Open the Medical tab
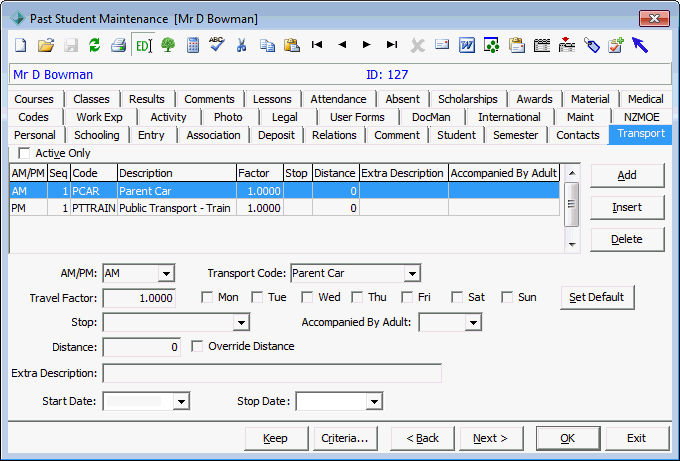Viewport: 680px width, 461px height. pos(645,99)
